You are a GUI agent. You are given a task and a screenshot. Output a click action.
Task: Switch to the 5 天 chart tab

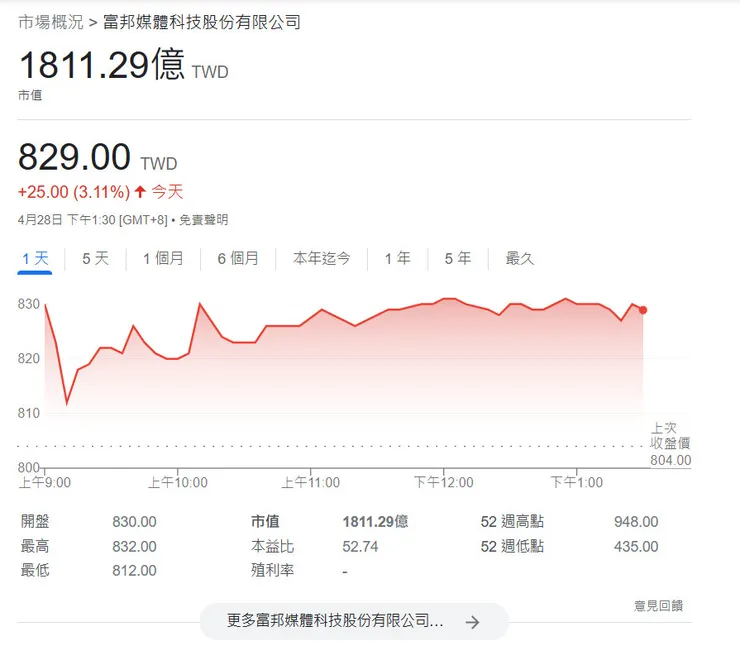(x=95, y=258)
